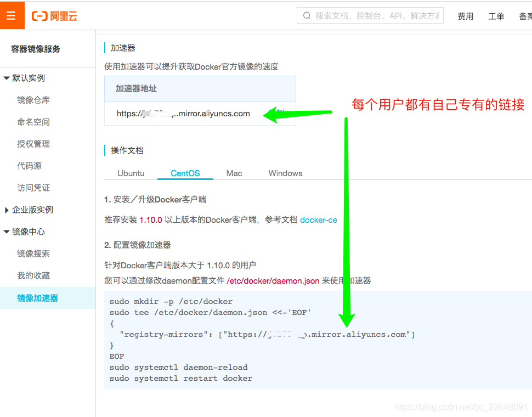This screenshot has width=532, height=417.
Task: Open 授权管理 in sidebar
Action: point(33,144)
